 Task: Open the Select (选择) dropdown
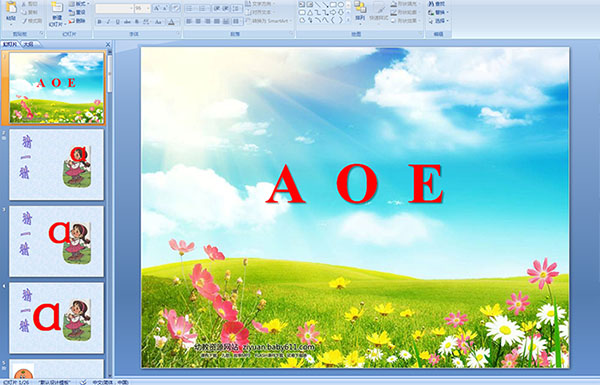438,21
